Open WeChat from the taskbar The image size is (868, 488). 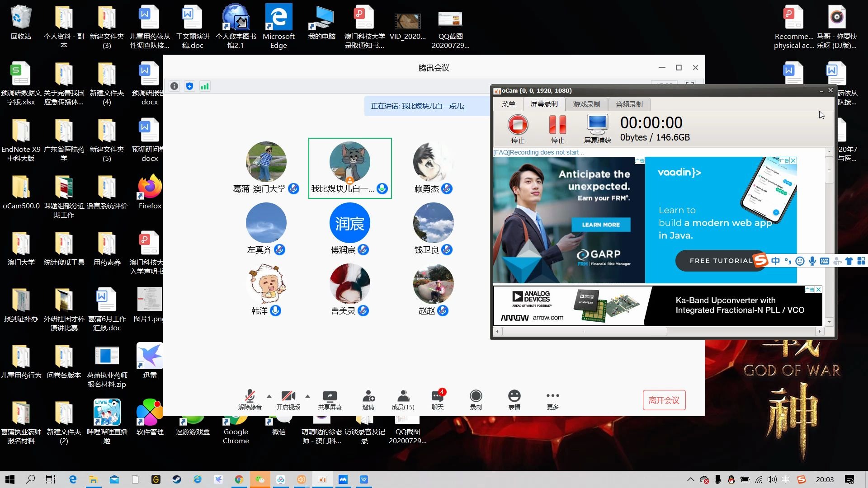(260, 479)
